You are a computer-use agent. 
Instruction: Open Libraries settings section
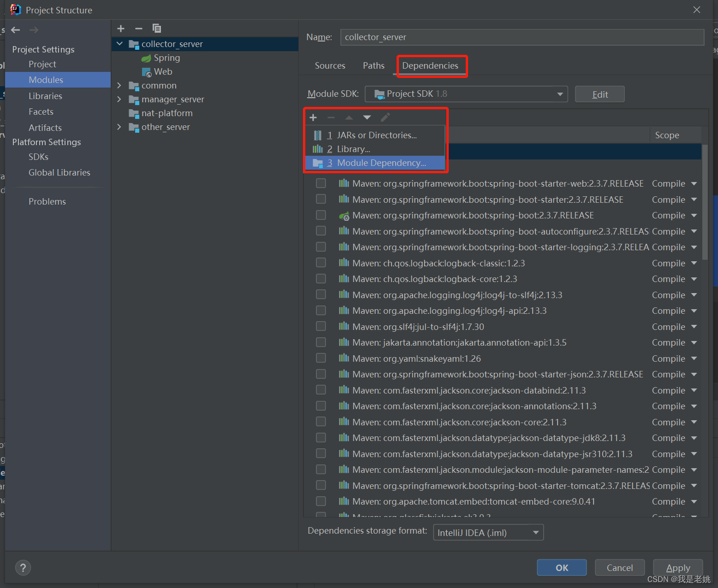point(45,96)
